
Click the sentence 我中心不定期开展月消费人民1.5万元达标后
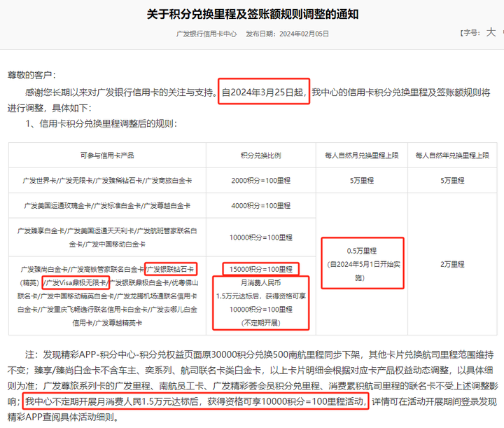(195, 401)
